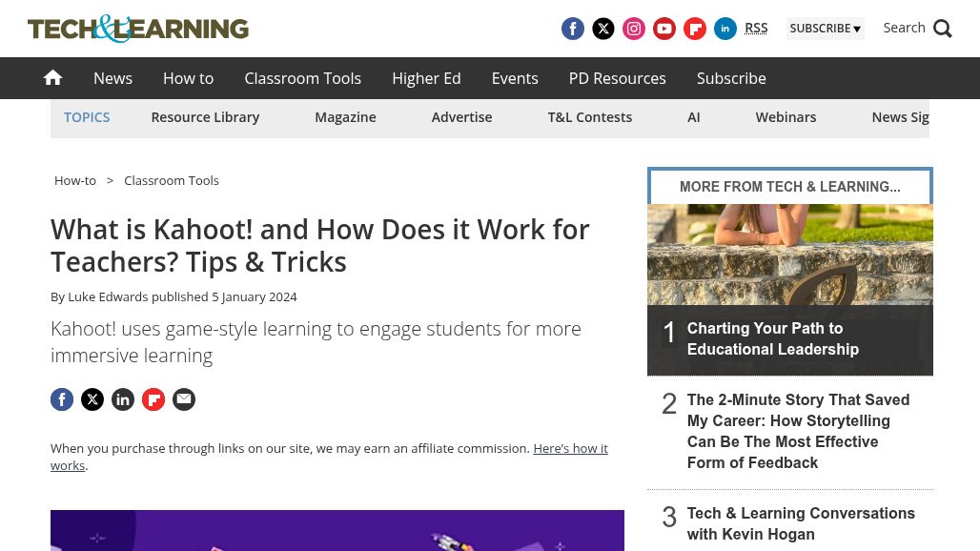The height and width of the screenshot is (551, 980).
Task: Open the header YouTube icon
Action: 664,29
